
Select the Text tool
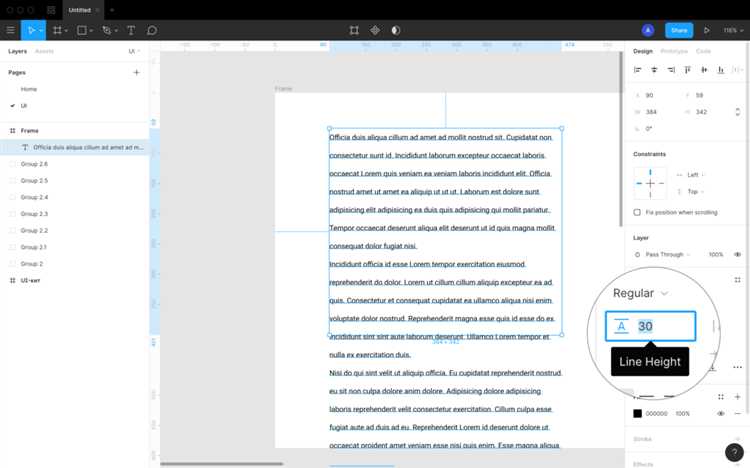click(x=131, y=30)
